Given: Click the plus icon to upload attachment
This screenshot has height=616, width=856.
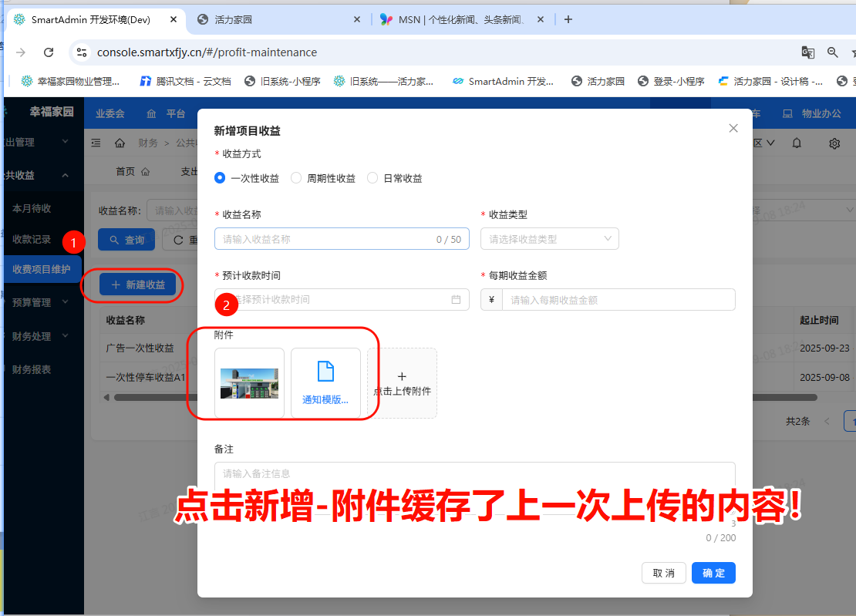Looking at the screenshot, I should coord(402,377).
